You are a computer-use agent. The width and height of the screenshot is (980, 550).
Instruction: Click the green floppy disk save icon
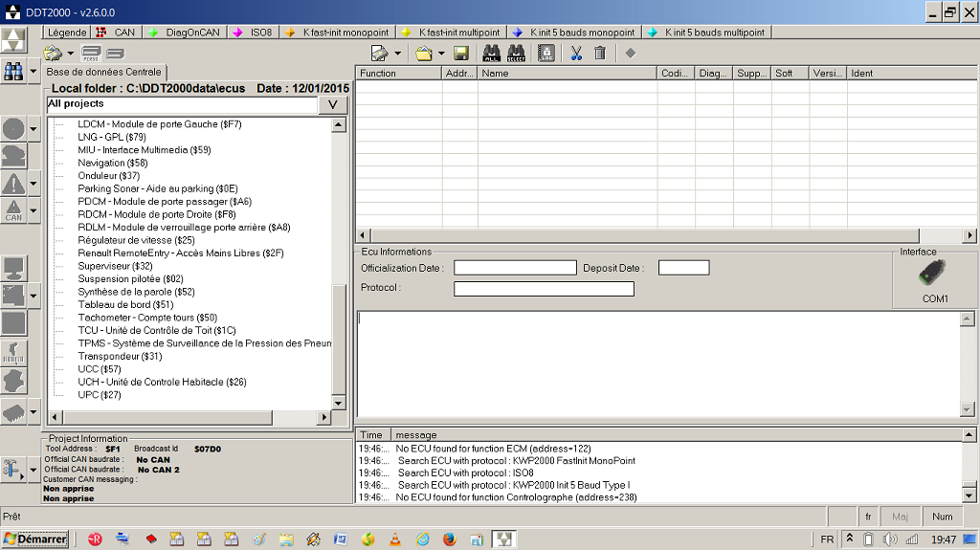461,54
